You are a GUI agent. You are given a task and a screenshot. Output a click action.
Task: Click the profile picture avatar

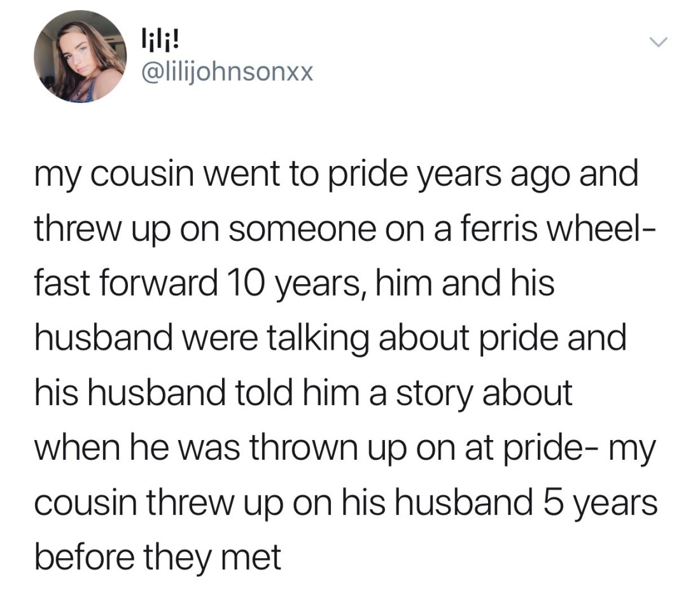tap(81, 56)
